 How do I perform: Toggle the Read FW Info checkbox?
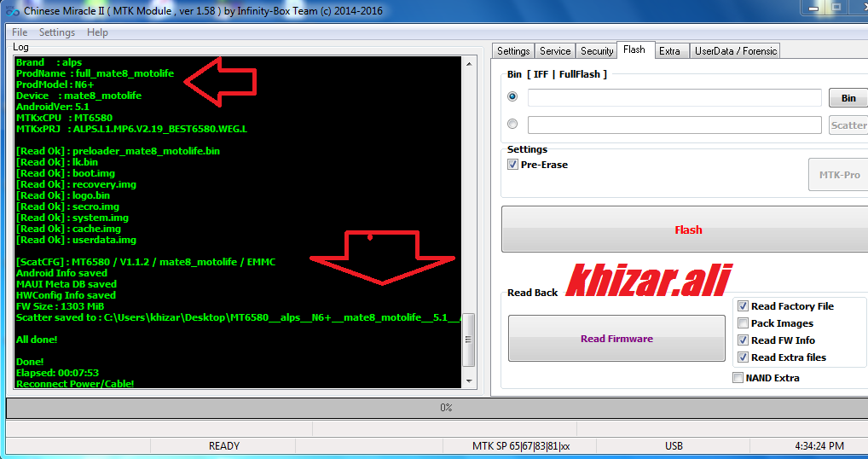coord(743,340)
